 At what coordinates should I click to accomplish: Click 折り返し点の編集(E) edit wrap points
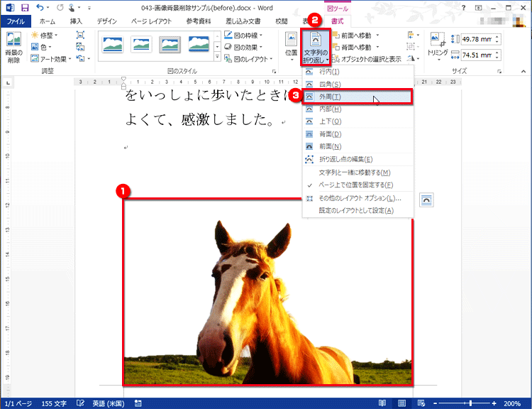tap(358, 159)
